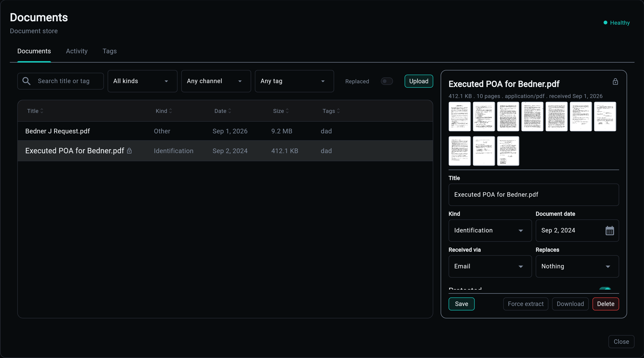Screen dimensions: 644x358
Task: Click lock icon in detail panel header
Action: pos(615,82)
